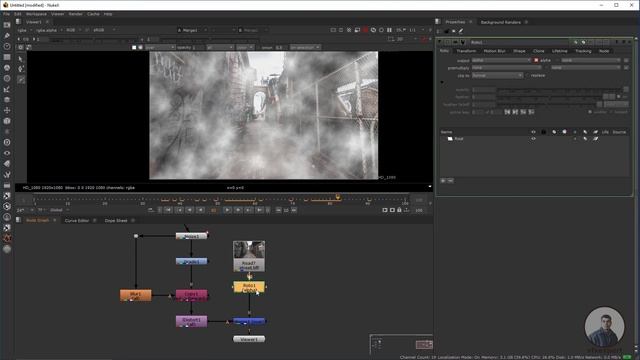Click the green revert icon in Roto header

(576, 42)
